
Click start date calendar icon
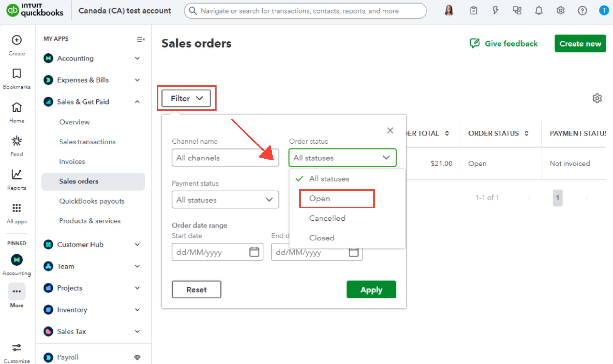[x=254, y=252]
